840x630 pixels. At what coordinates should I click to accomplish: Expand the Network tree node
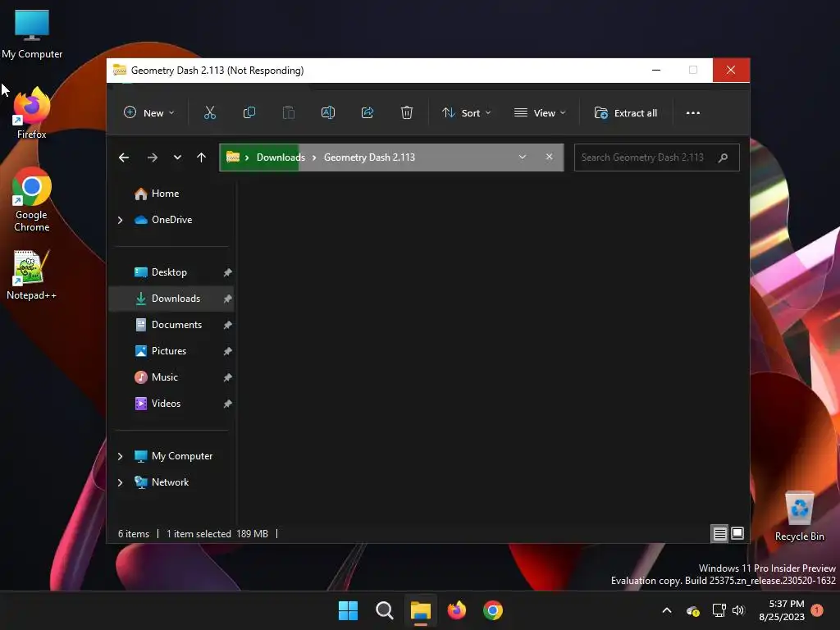point(120,482)
